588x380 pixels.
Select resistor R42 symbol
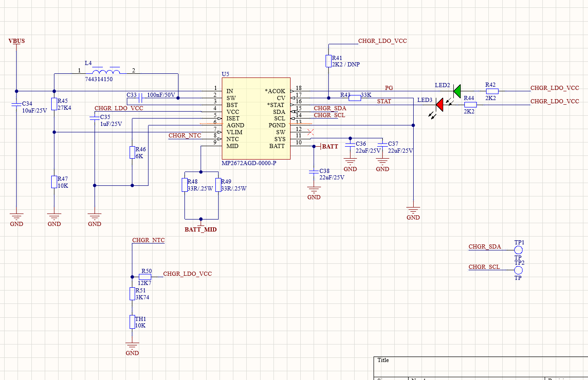point(492,91)
